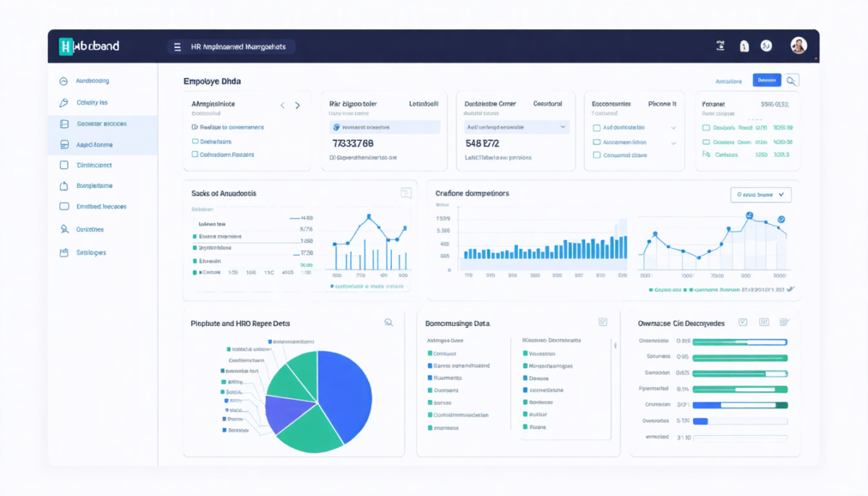
Task: Click the small bird icon under line chart
Action: tap(790, 288)
